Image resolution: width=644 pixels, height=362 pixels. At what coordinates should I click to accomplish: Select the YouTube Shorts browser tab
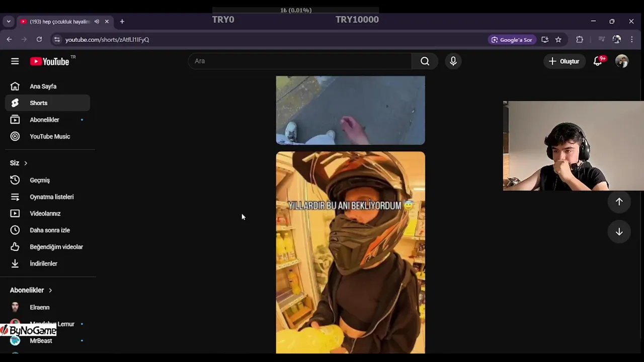click(x=64, y=22)
